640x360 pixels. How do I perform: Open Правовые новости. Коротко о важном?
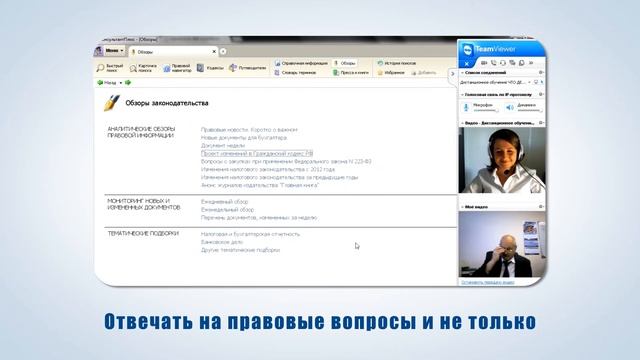(x=249, y=130)
